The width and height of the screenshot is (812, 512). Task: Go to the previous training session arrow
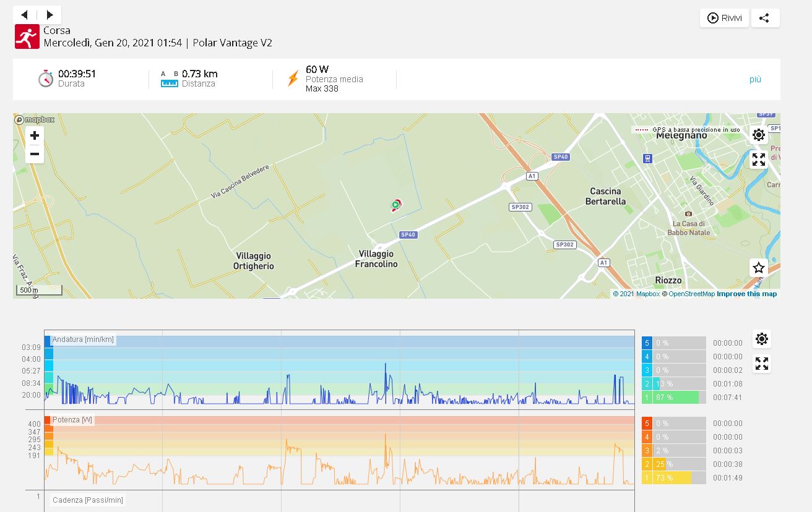click(x=24, y=15)
